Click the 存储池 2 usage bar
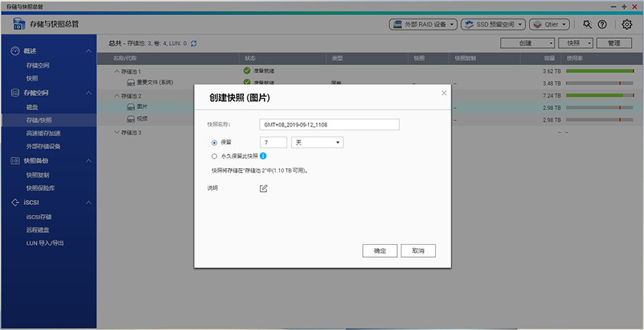 pyautogui.click(x=600, y=95)
